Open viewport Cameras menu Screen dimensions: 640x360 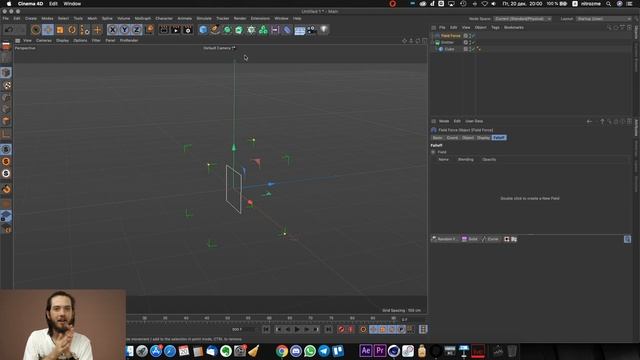click(x=44, y=40)
